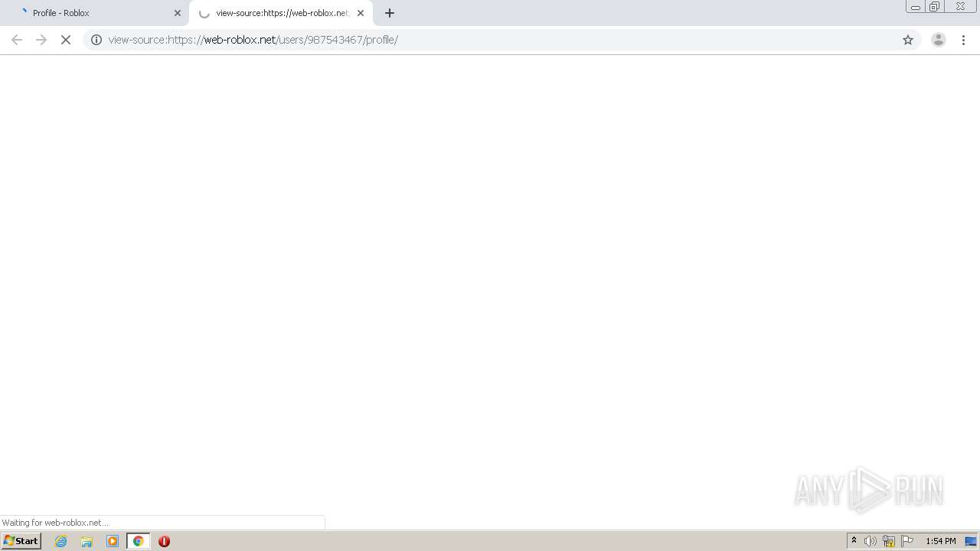Restore down the Chrome window
Screen dimensions: 980x551
(935, 7)
